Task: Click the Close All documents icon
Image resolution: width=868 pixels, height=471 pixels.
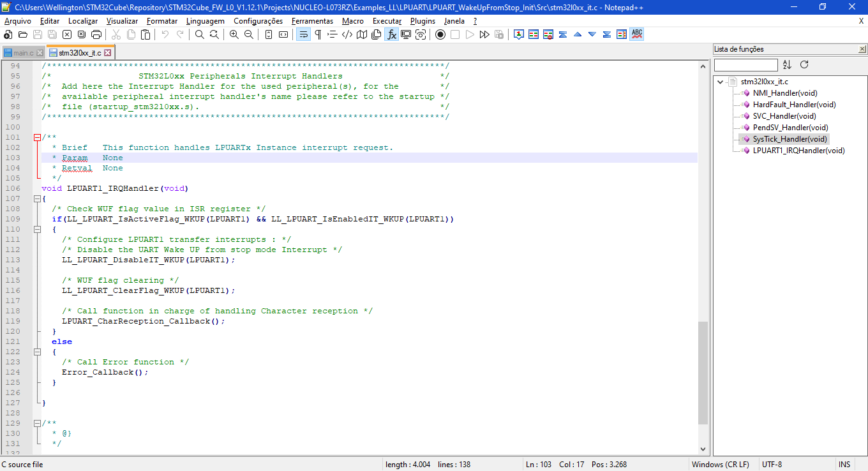Action: (81, 34)
